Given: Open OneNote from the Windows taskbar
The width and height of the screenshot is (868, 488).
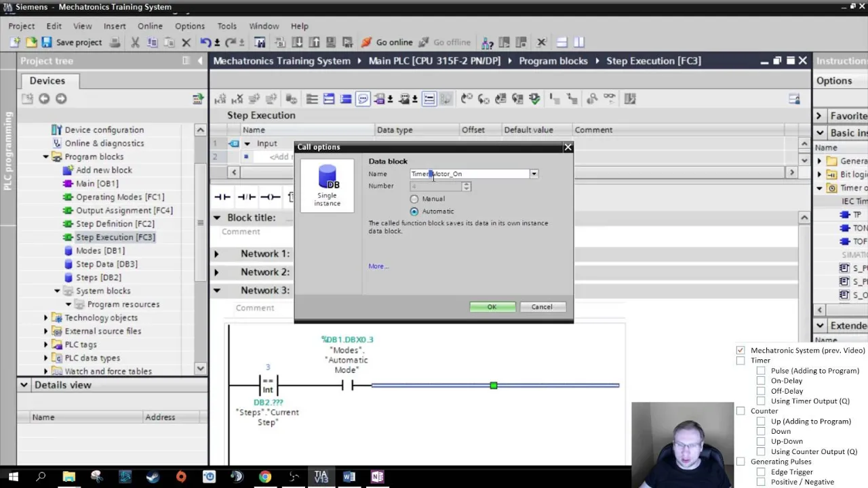Looking at the screenshot, I should [x=377, y=476].
